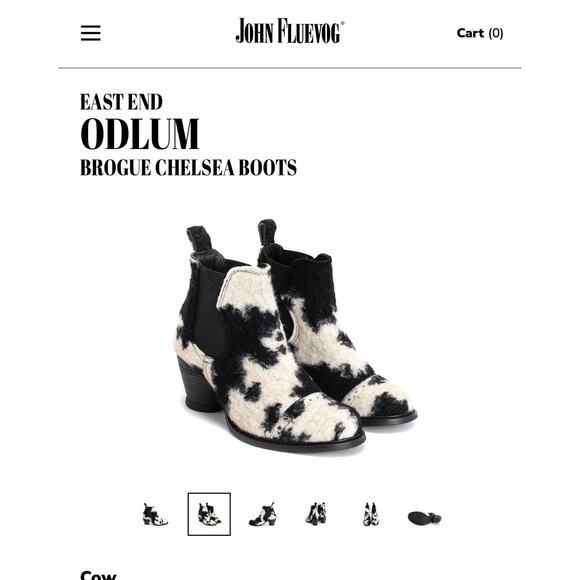
Task: Click the Cow color label
Action: tap(98, 575)
